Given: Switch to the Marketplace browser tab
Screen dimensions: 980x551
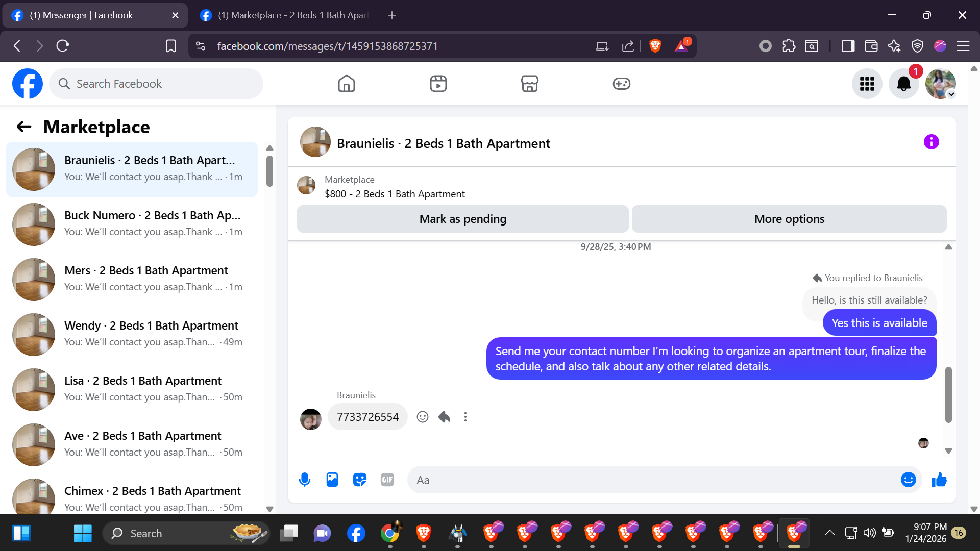Looking at the screenshot, I should click(286, 15).
